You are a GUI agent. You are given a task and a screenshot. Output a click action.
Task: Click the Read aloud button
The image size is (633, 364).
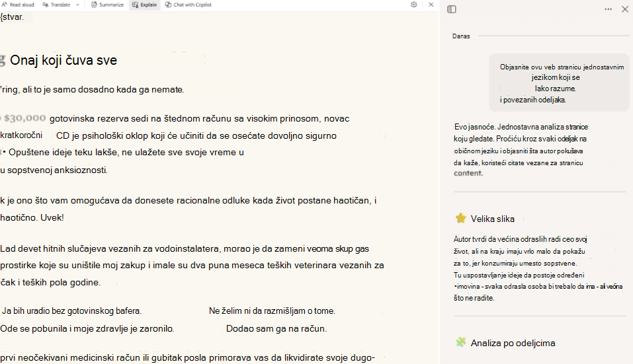click(18, 5)
